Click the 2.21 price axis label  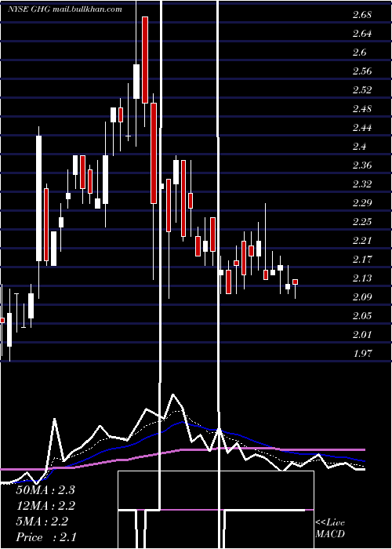[x=362, y=241]
